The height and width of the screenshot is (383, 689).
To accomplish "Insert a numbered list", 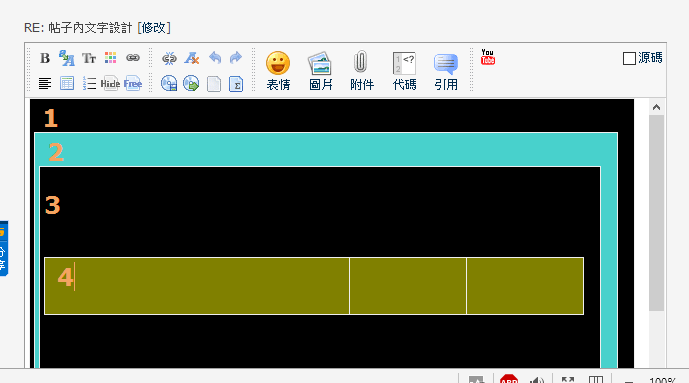I will tap(89, 83).
